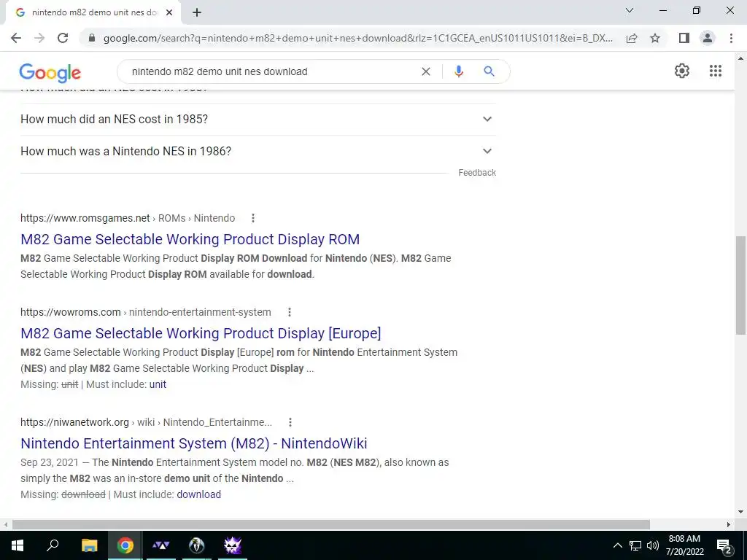Click the address bar URL

(357, 38)
